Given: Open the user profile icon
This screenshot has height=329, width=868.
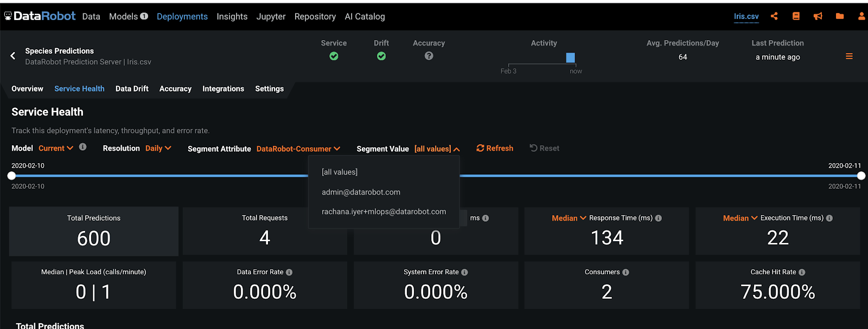Looking at the screenshot, I should click(861, 16).
